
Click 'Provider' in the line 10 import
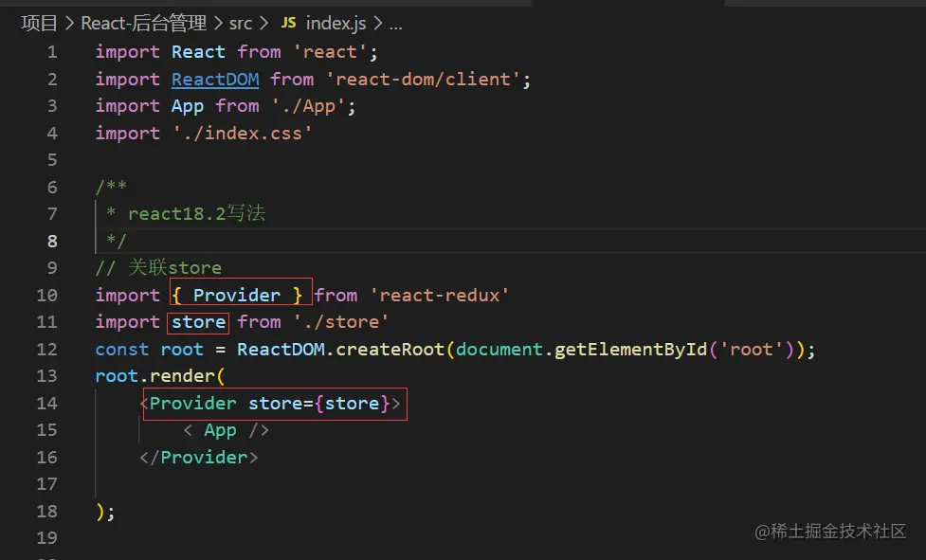pyautogui.click(x=237, y=295)
